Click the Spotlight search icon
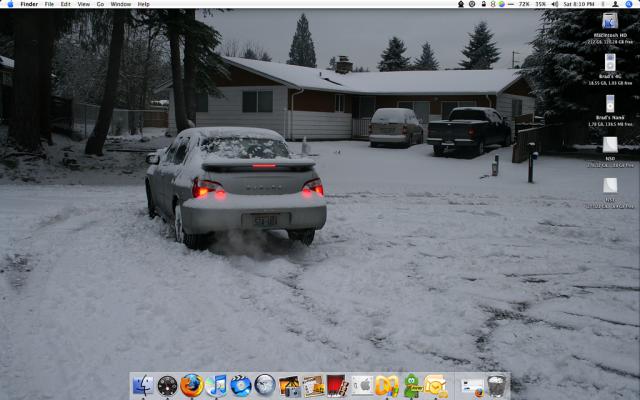The width and height of the screenshot is (640, 400). tap(629, 4)
